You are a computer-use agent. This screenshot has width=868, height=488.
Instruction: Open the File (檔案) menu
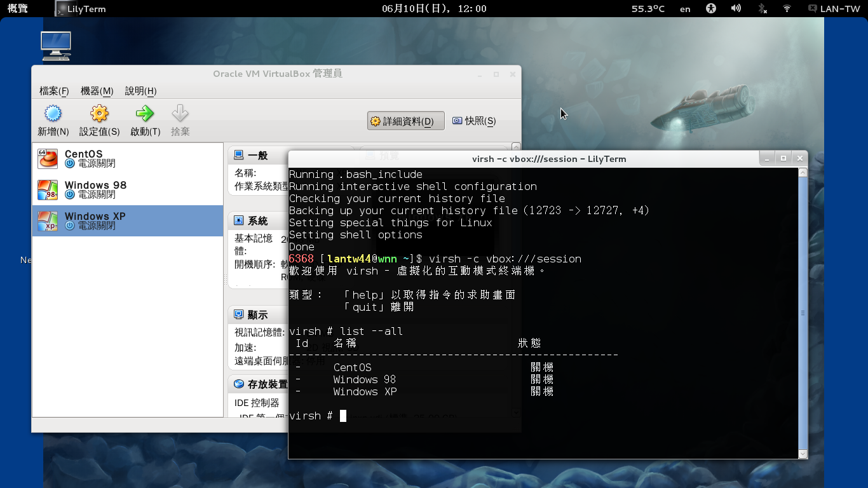(x=54, y=91)
